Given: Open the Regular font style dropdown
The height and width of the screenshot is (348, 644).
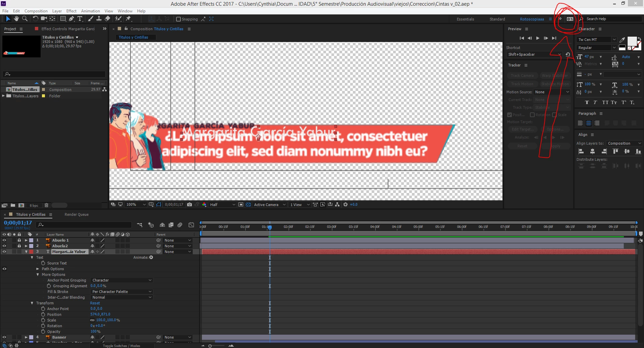Looking at the screenshot, I should [x=597, y=48].
